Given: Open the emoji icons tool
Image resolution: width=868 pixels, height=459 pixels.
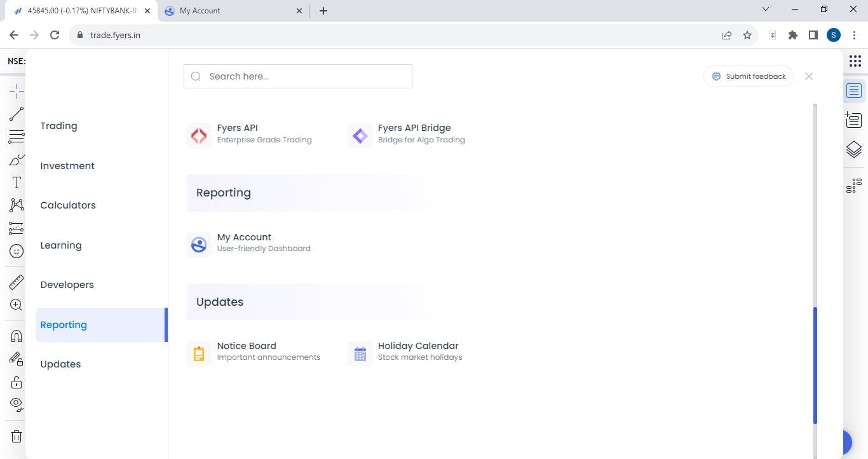Looking at the screenshot, I should [17, 251].
